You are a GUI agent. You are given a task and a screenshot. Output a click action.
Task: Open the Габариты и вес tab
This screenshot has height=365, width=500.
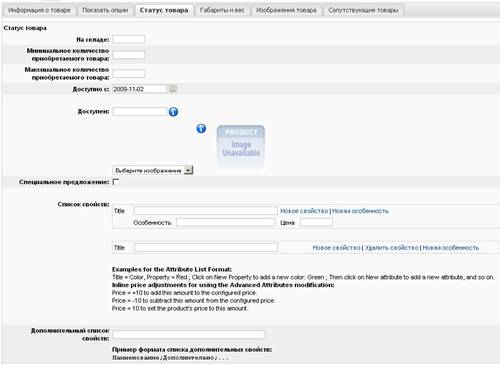tap(222, 10)
